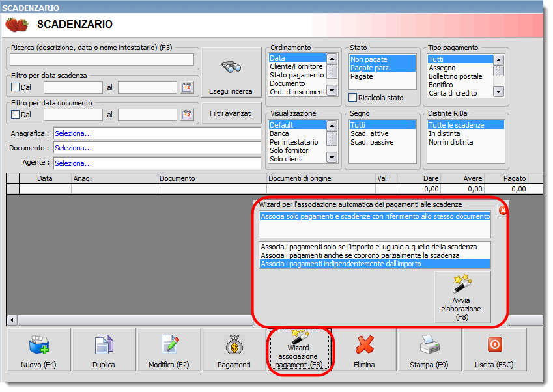Enable Dal checkbox for data documento filter
The height and width of the screenshot is (392, 553).
15,114
